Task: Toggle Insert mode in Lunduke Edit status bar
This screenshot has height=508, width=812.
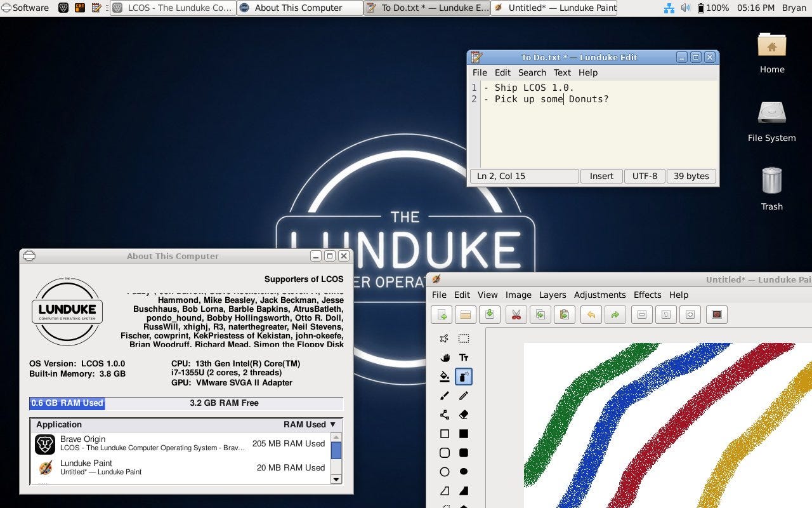Action: click(x=601, y=176)
